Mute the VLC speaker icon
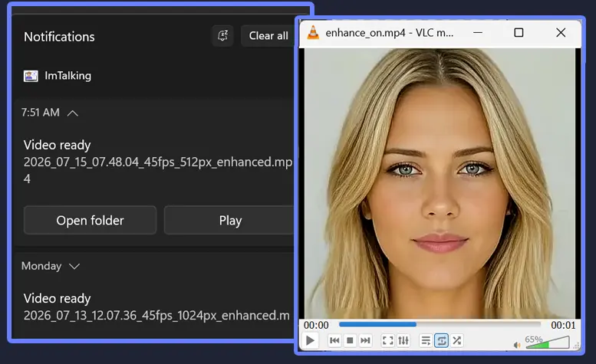Viewport: 596px width, 364px height. point(517,345)
